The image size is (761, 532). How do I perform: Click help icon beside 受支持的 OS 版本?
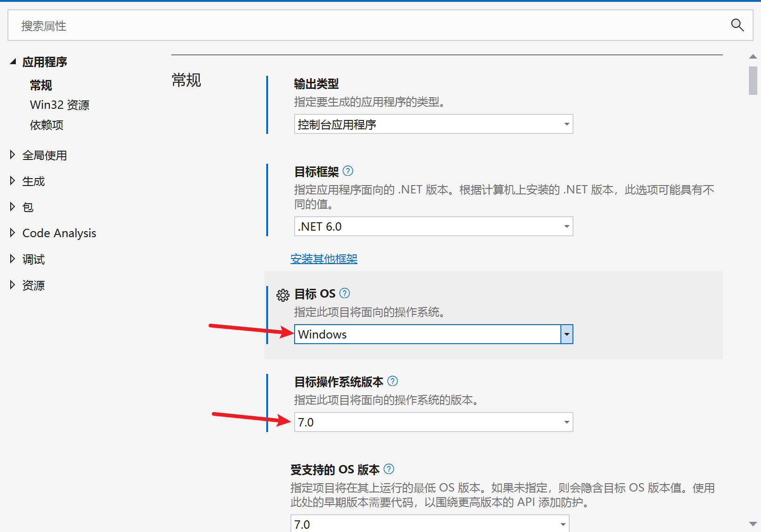[389, 469]
